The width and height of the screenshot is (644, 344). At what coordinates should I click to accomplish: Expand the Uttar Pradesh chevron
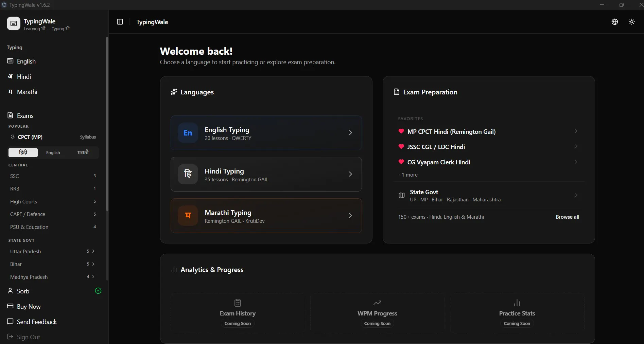(93, 251)
